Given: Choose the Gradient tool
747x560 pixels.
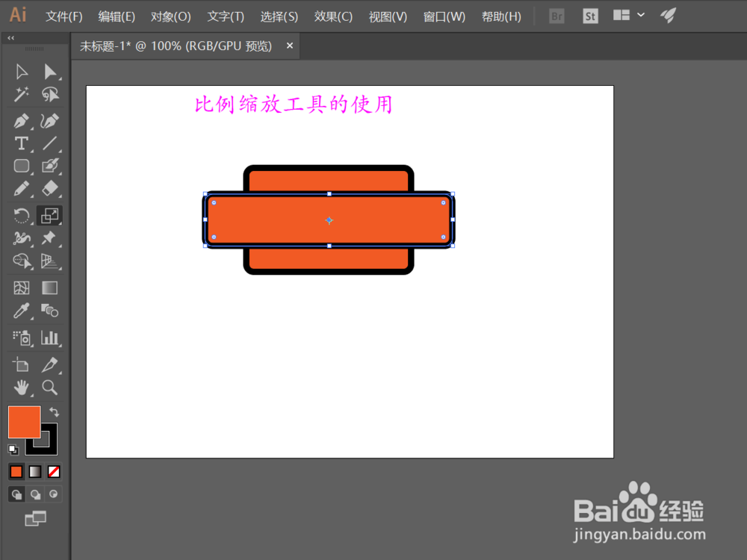Looking at the screenshot, I should (x=49, y=288).
